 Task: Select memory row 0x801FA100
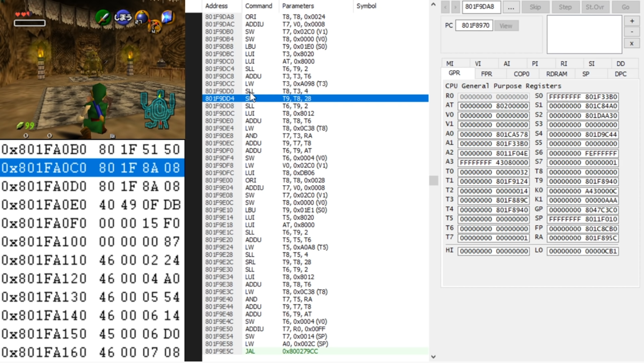[92, 242]
